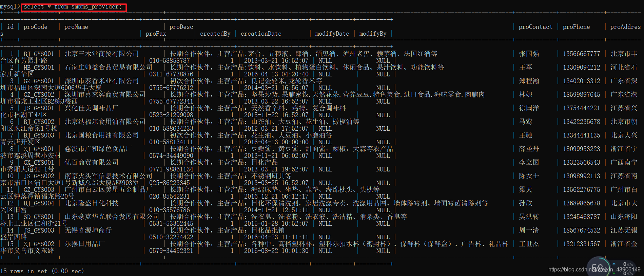The height and width of the screenshot is (276, 644).
Task: Click phone number 13309094212
Action: [x=582, y=68]
